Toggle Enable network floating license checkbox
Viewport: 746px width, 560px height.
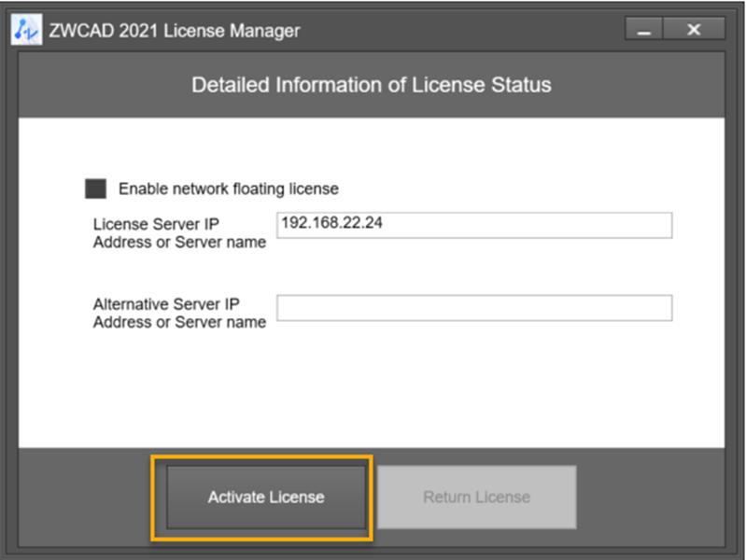[95, 189]
